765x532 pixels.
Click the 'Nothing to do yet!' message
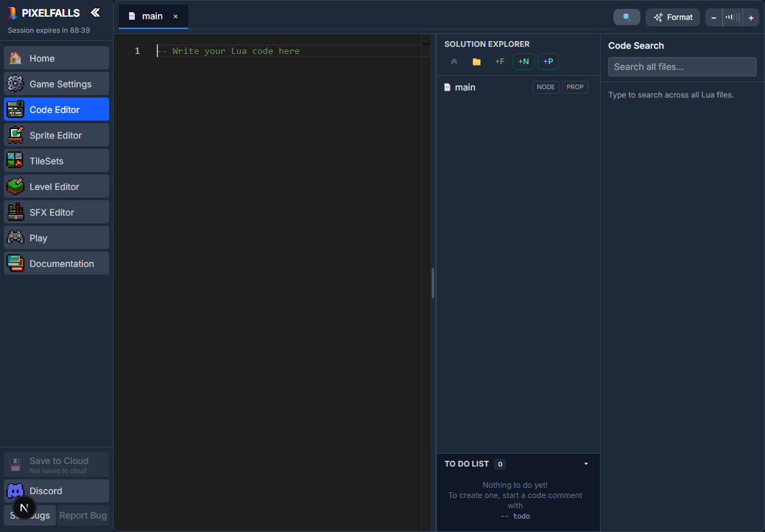click(514, 485)
